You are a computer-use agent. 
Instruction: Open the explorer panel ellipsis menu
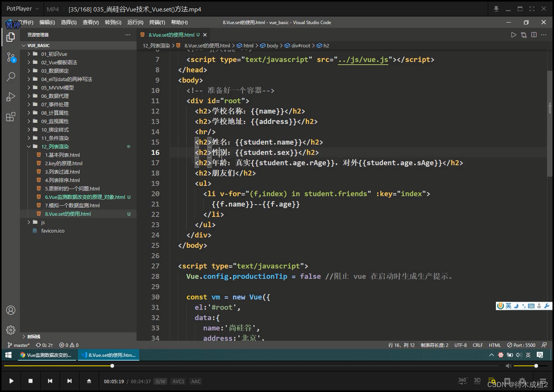[x=128, y=35]
